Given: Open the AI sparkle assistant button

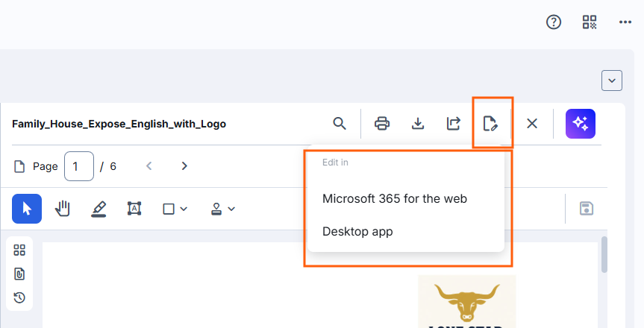Looking at the screenshot, I should click(x=581, y=124).
